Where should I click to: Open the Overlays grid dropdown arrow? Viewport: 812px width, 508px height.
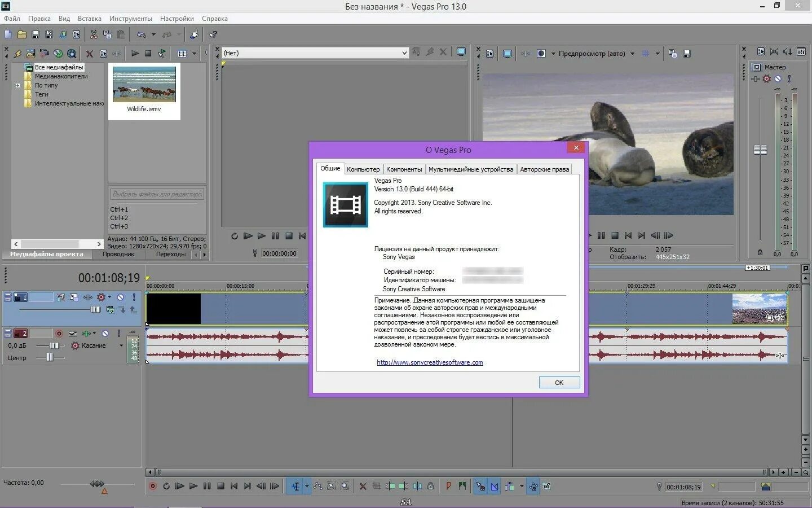pos(657,54)
